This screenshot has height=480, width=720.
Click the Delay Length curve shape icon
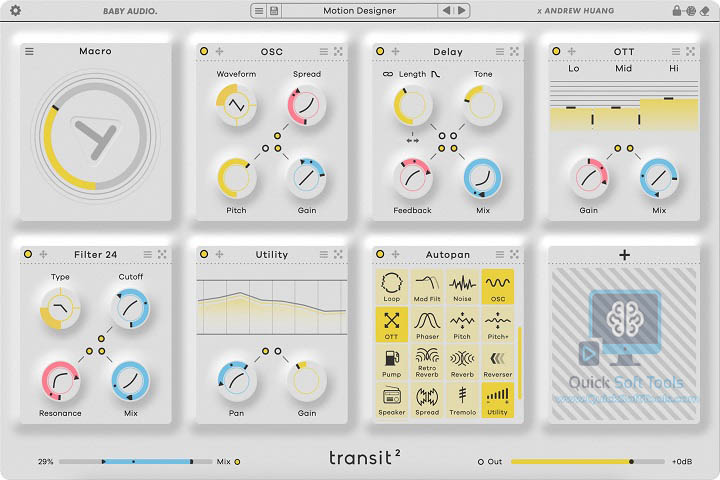(x=435, y=74)
